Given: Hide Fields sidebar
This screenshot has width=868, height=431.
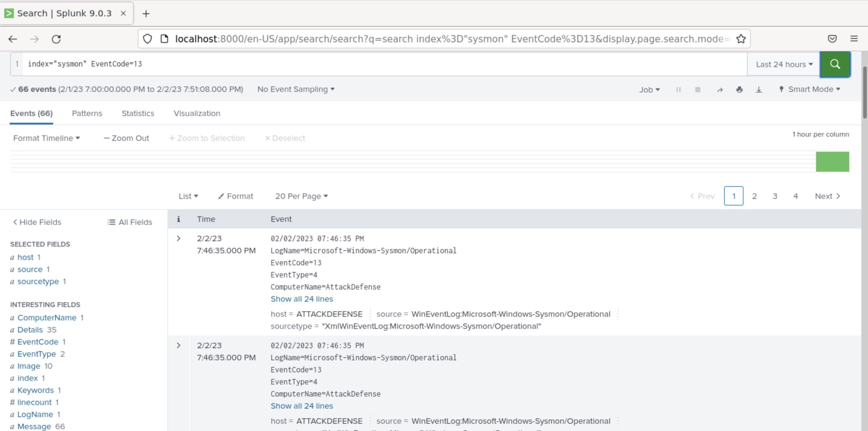Looking at the screenshot, I should 37,222.
